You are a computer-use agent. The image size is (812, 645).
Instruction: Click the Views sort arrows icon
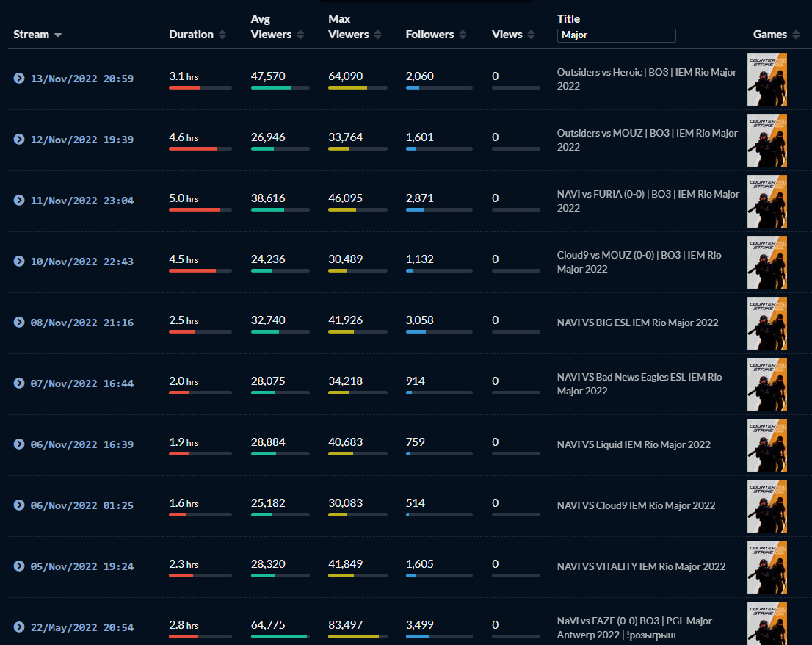531,35
